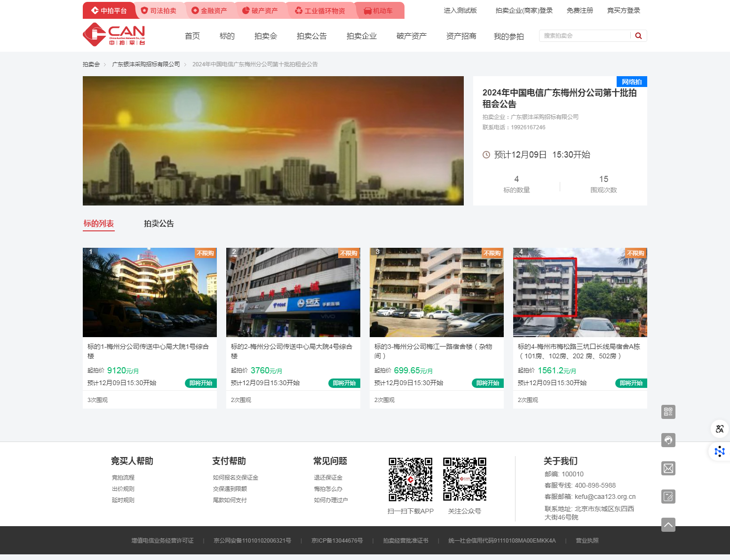The image size is (730, 560).
Task: Select the 中拍平台 top tab
Action: point(109,10)
